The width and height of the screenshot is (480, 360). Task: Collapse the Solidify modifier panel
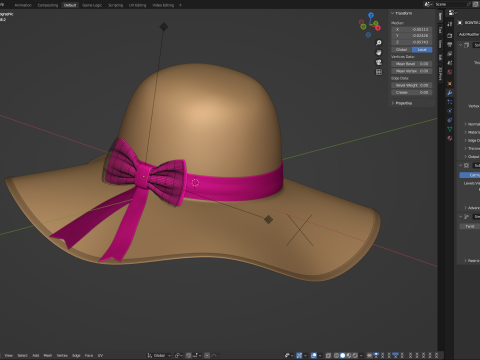pos(461,45)
